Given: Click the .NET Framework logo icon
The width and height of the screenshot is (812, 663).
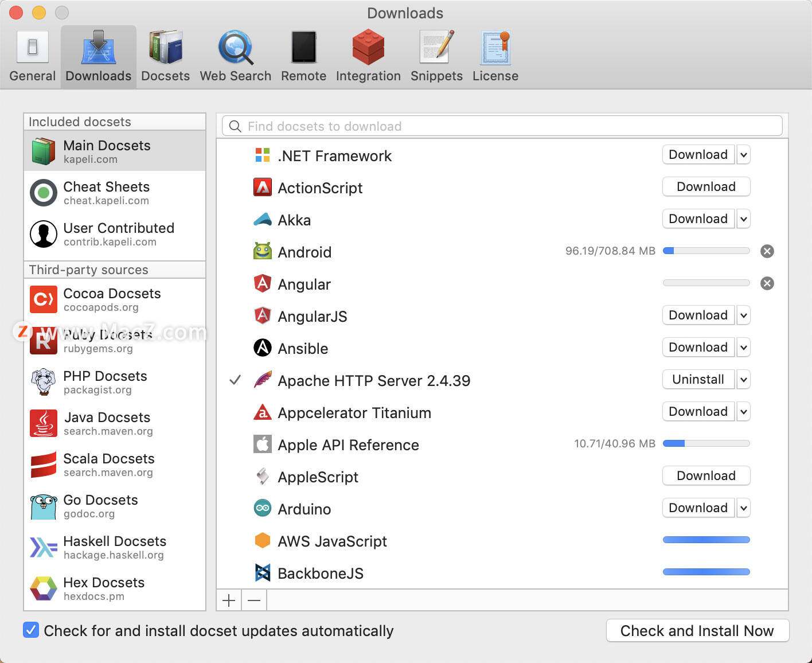Looking at the screenshot, I should (263, 155).
